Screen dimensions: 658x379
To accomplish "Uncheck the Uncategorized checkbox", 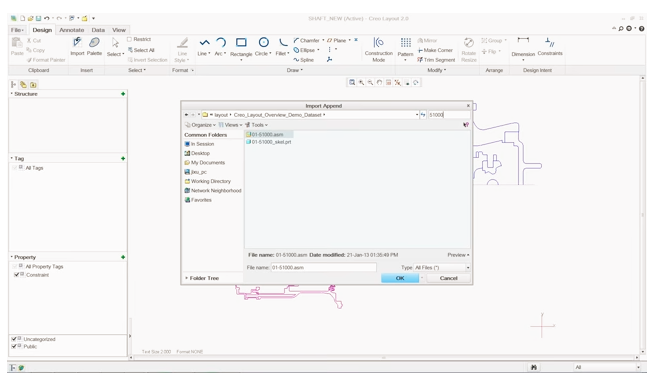I will click(x=14, y=339).
